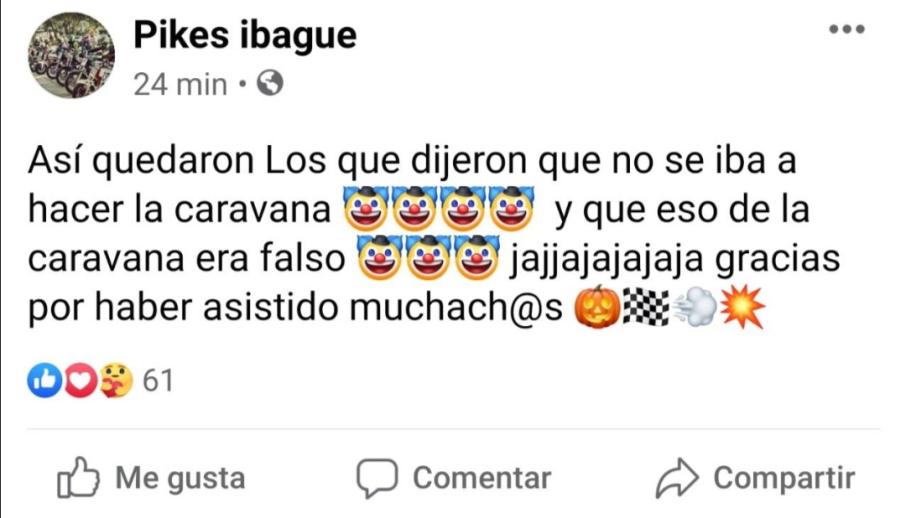Click the post text starting Así quedaron

tap(433, 234)
